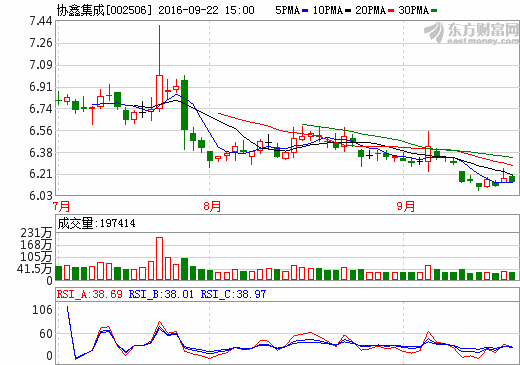Click the 成交量:197414 volume label
The height and width of the screenshot is (365, 520).
(x=96, y=223)
